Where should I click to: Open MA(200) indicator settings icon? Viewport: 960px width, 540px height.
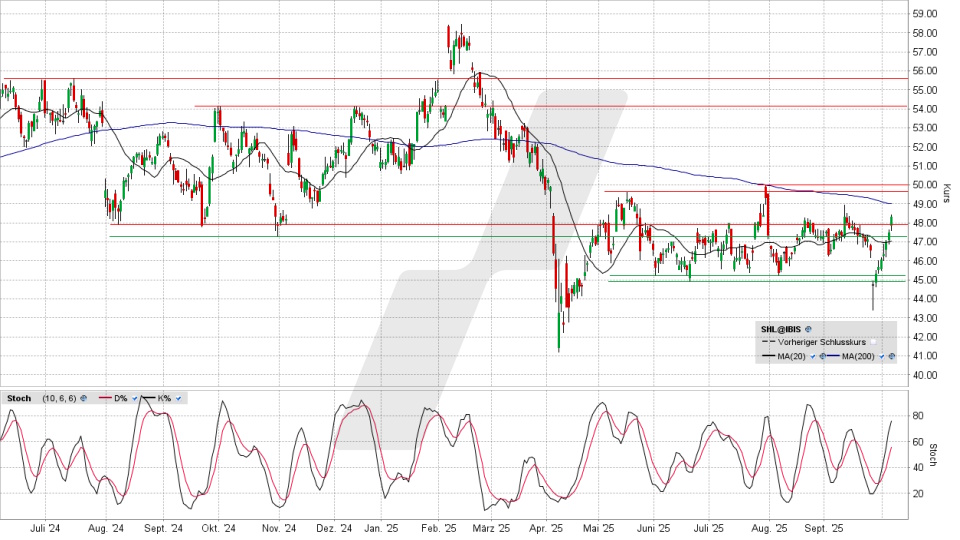pos(891,356)
